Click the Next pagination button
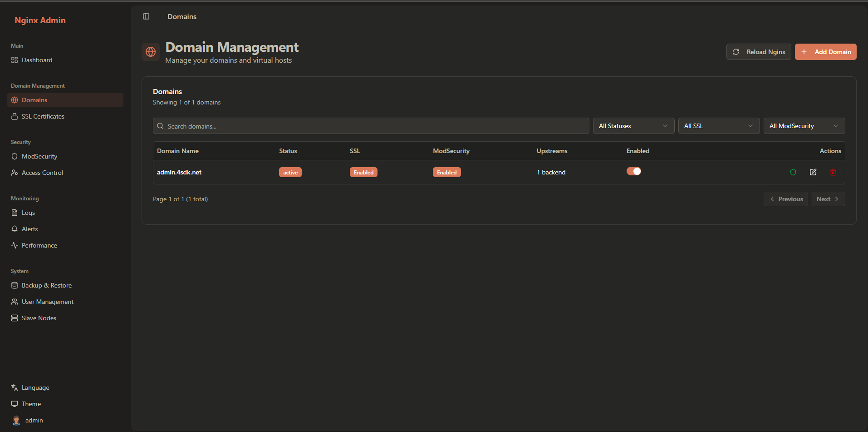Screen dimensions: 868x432 pos(828,199)
